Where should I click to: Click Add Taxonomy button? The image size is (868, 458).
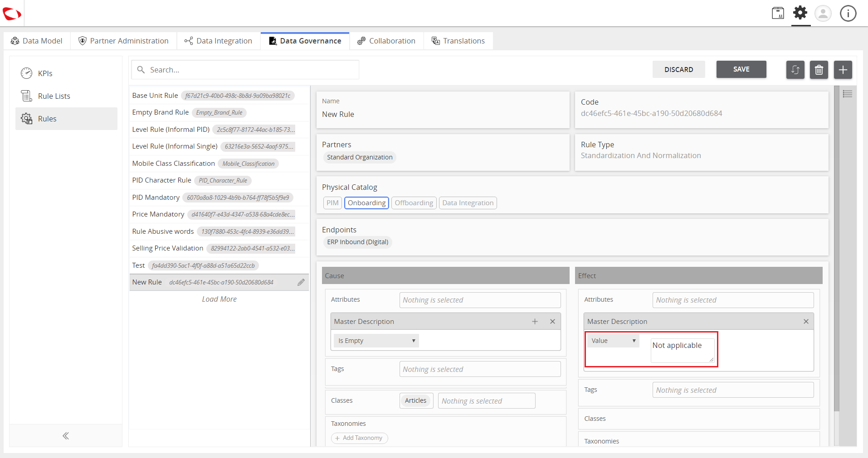(360, 438)
